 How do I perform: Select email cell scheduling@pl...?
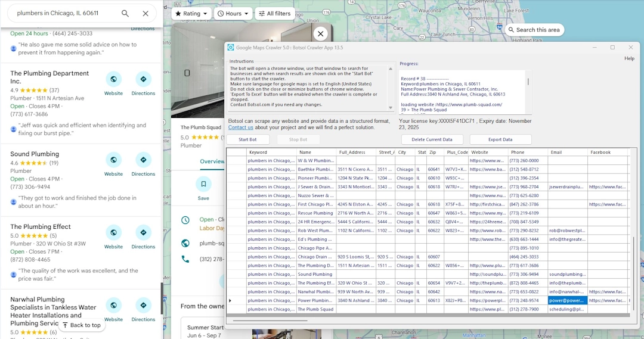coord(568,309)
